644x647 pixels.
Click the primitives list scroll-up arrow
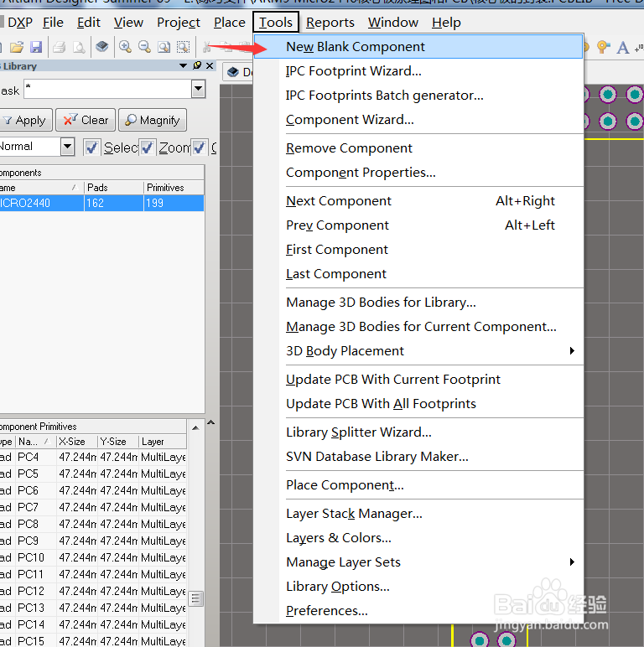[x=195, y=427]
